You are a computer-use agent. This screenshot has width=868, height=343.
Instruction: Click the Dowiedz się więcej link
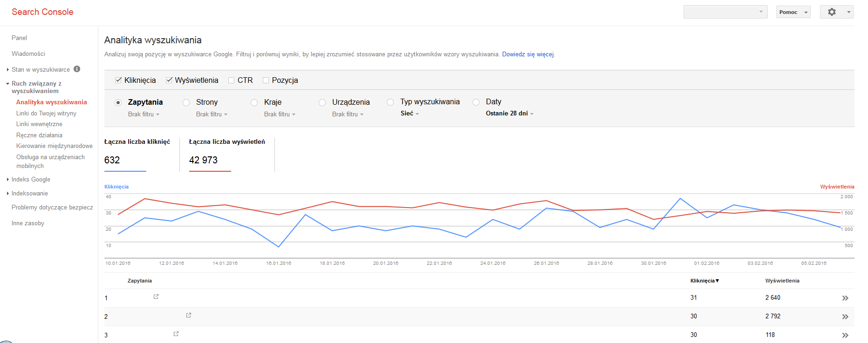pyautogui.click(x=528, y=54)
